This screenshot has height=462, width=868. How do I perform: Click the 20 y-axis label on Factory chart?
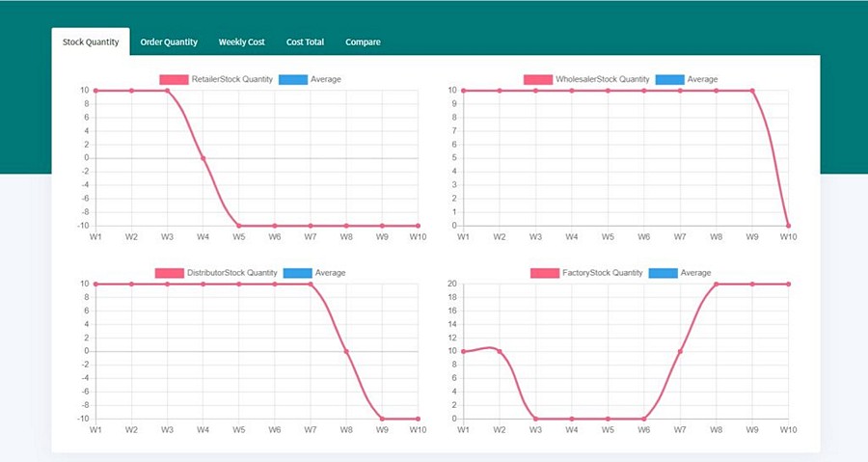452,284
